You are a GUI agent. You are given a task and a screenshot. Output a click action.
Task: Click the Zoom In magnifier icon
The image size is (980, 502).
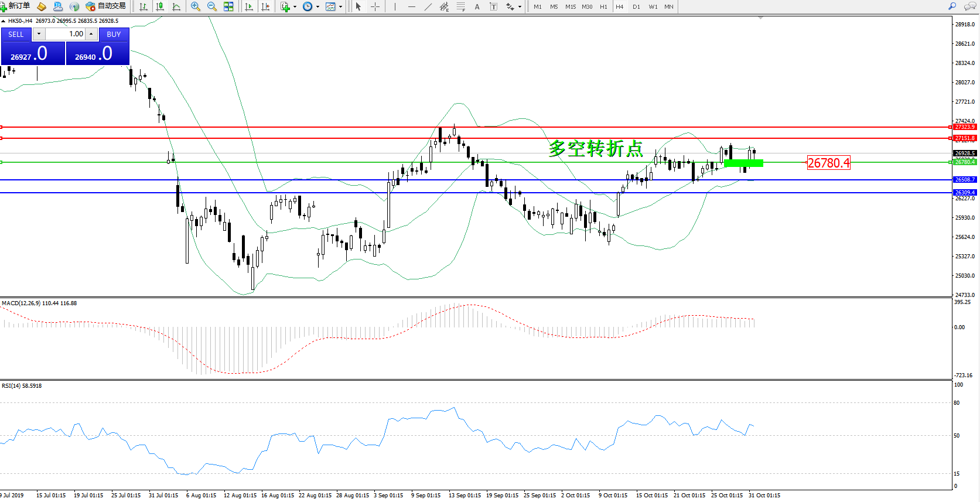196,6
